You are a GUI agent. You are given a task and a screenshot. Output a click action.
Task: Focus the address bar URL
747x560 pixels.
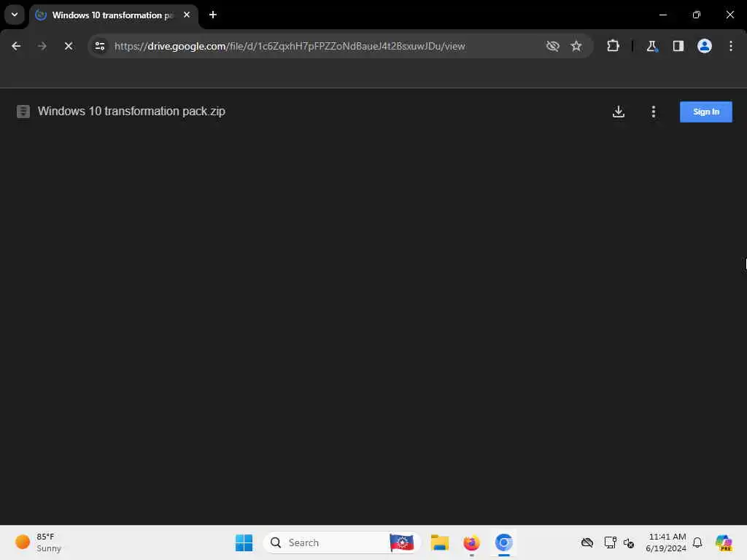(290, 46)
